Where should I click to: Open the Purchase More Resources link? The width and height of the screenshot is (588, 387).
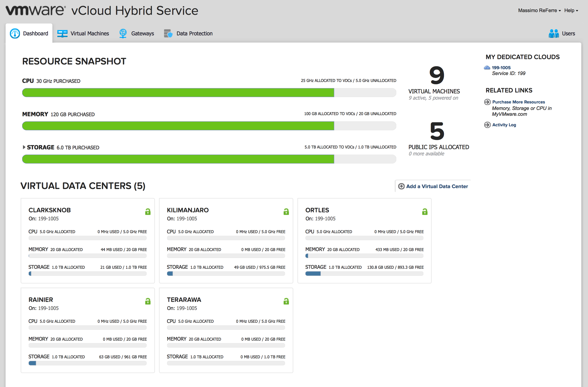coord(518,102)
